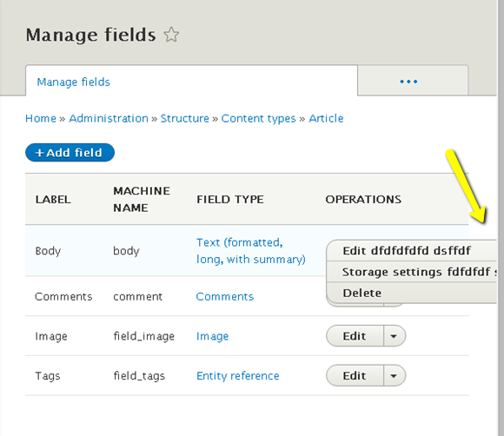
Task: Choose Delete from Body operations menu
Action: [412, 293]
